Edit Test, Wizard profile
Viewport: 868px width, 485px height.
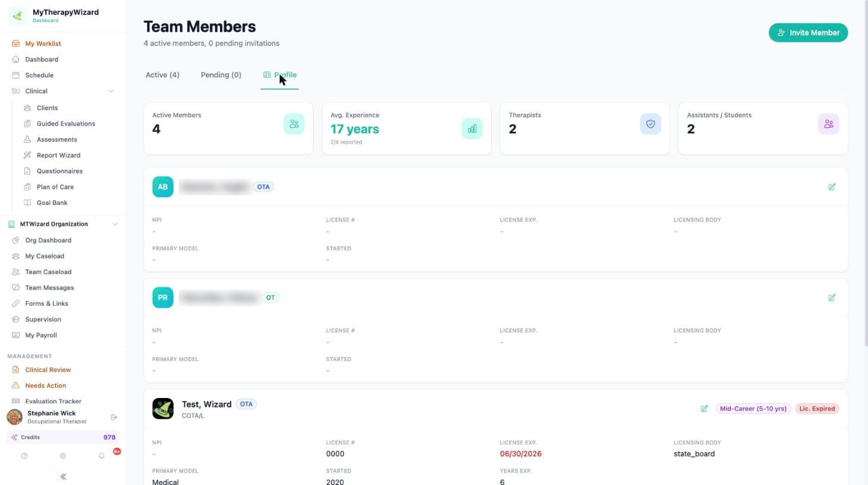pyautogui.click(x=704, y=409)
